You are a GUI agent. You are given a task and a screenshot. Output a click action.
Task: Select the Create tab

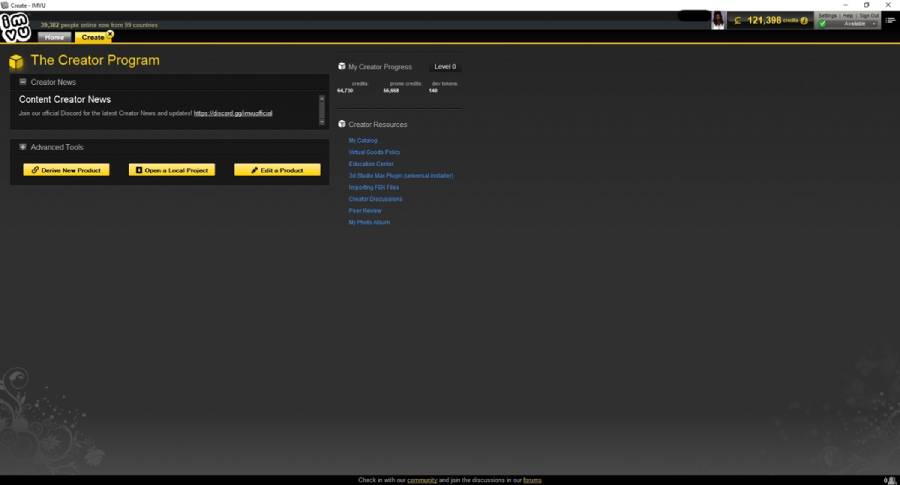92,37
